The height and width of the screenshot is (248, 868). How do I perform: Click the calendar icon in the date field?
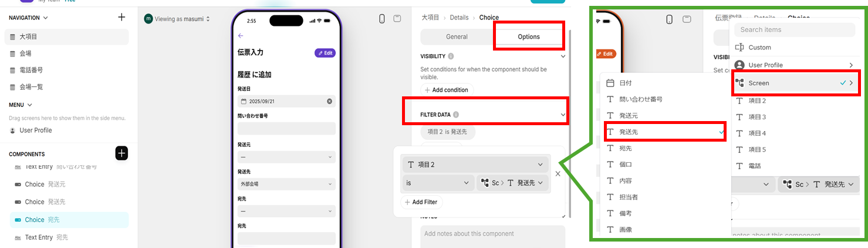[244, 101]
